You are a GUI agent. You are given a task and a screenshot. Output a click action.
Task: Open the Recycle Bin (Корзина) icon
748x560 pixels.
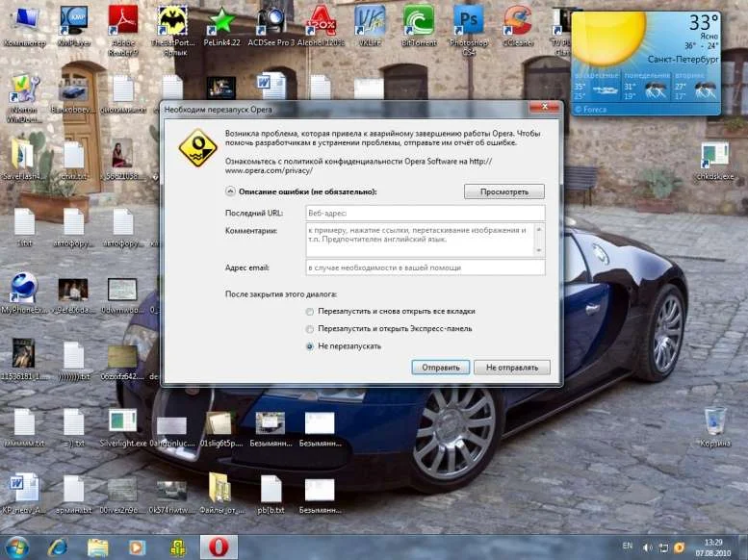point(715,423)
